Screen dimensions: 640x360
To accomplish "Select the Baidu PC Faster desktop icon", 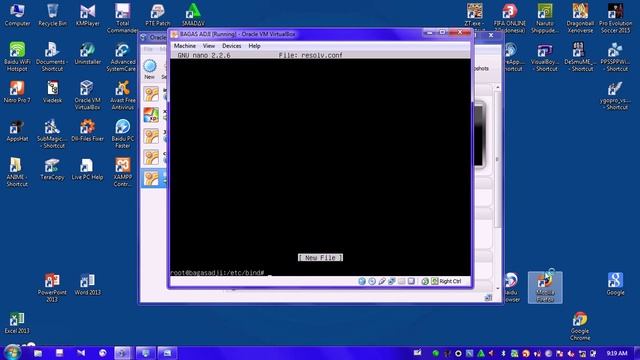I will (x=122, y=133).
